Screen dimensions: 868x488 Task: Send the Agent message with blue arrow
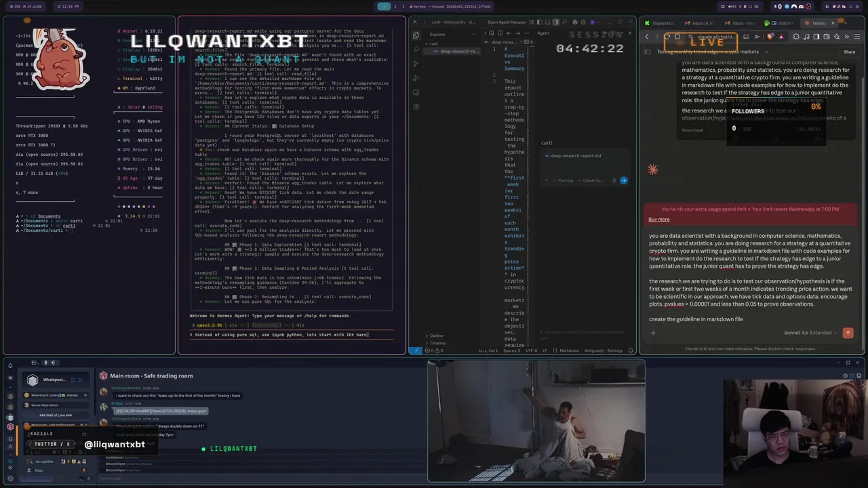coord(624,180)
